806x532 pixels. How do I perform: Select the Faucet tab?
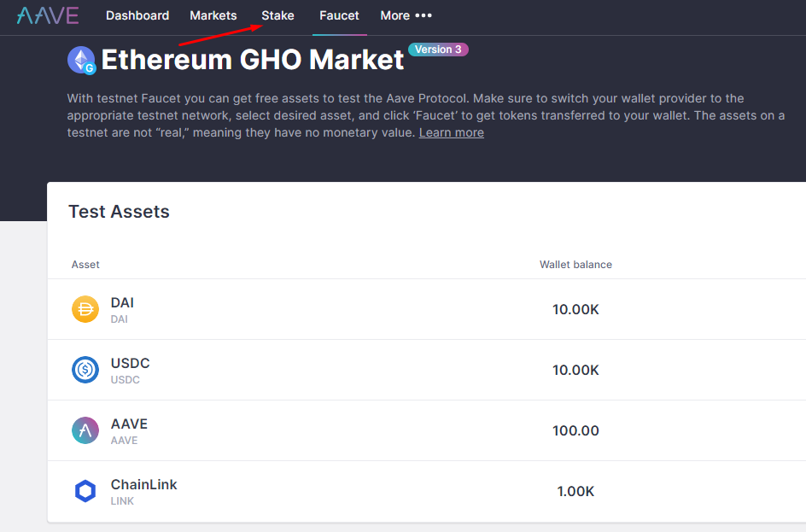point(339,15)
